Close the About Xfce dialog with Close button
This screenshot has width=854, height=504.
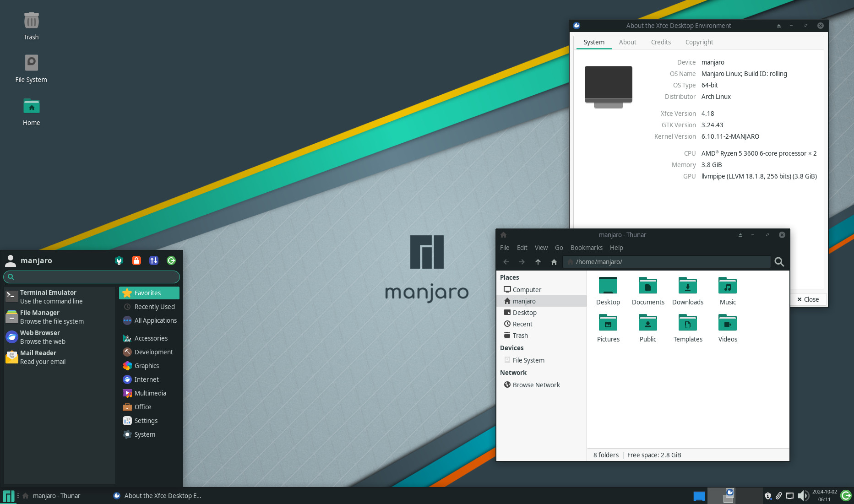click(808, 299)
